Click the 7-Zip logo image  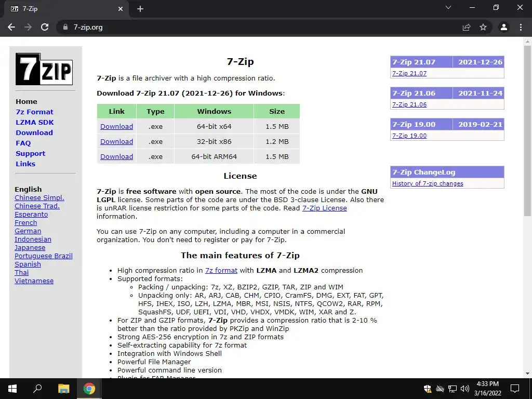click(x=44, y=69)
